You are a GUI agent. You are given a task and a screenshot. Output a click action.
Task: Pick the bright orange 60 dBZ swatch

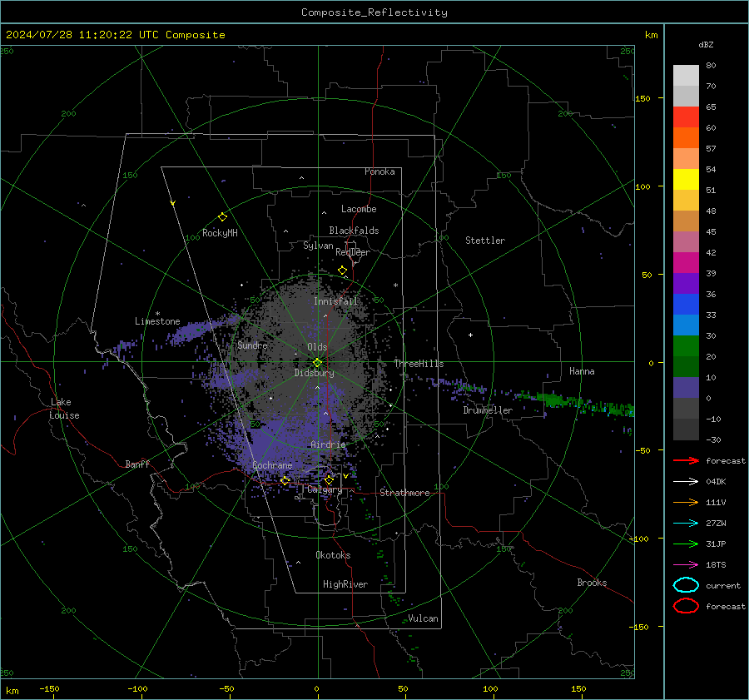pyautogui.click(x=686, y=137)
